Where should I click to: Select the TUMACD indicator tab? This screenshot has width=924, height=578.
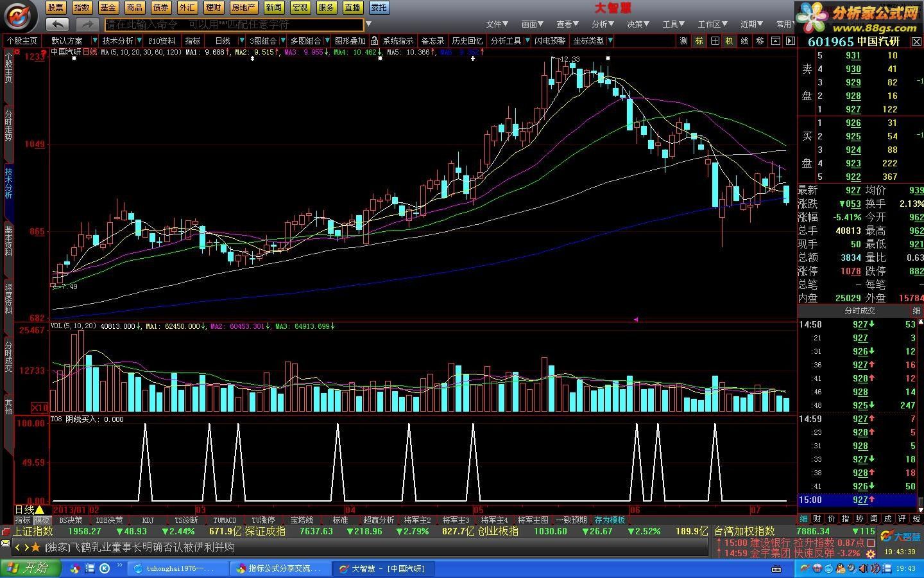tap(225, 520)
